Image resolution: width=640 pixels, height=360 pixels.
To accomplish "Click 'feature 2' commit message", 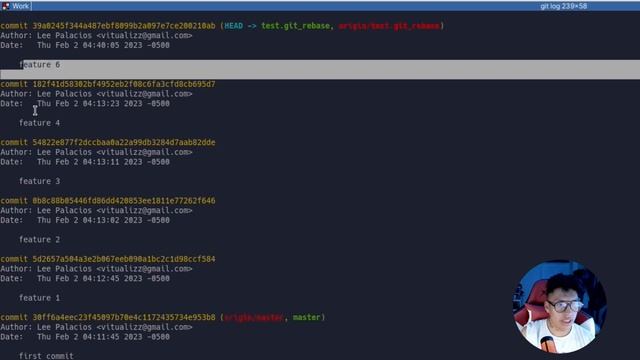I will [40, 240].
